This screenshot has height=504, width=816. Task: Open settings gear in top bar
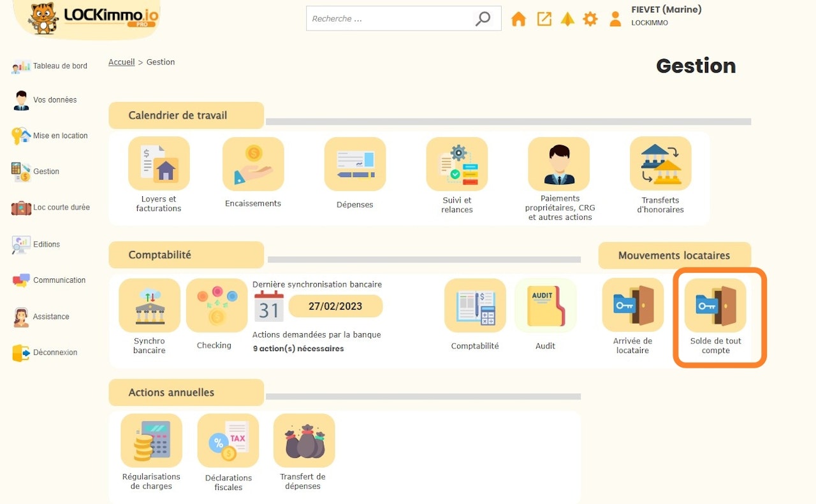(x=590, y=19)
